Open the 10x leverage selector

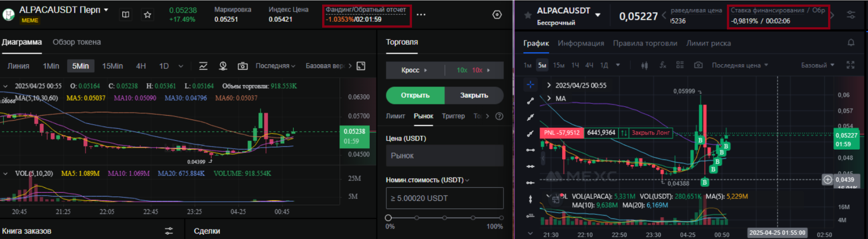coord(474,70)
